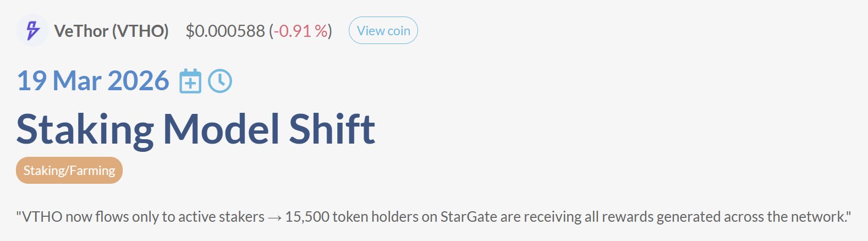The image size is (868, 241).
Task: Click the event quote starting "VTHO now flows"
Action: pyautogui.click(x=433, y=217)
